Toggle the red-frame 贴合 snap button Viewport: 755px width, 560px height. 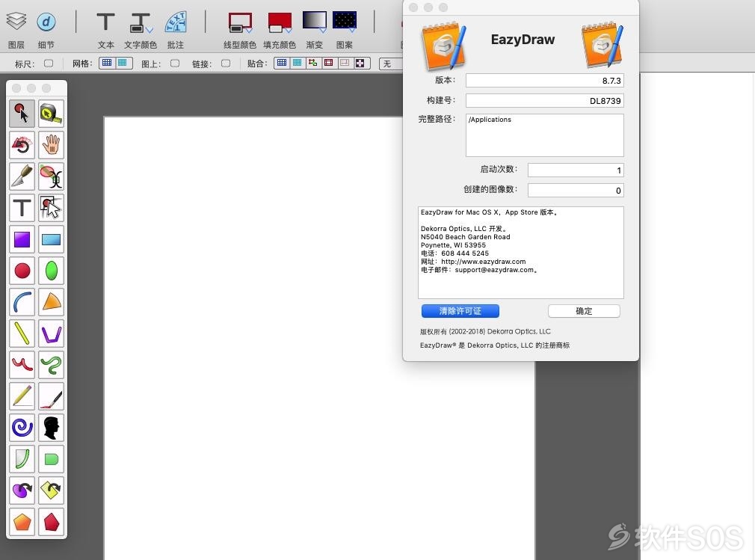[x=328, y=63]
